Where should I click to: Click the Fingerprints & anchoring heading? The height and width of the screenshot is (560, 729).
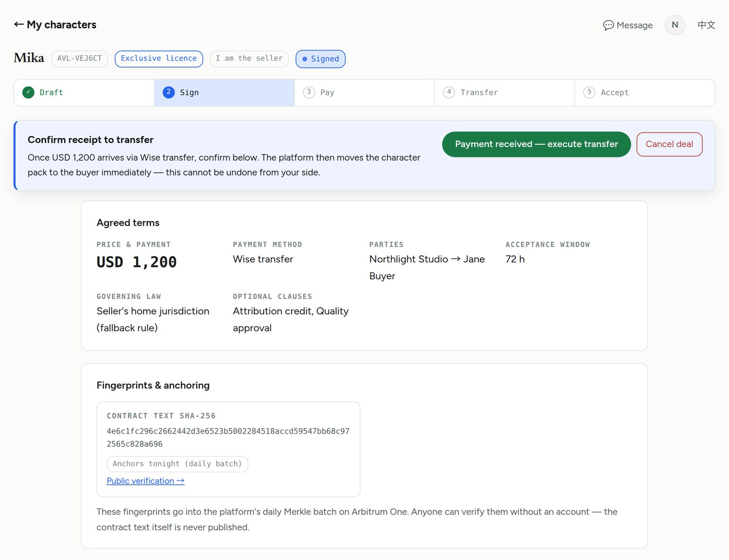[153, 386]
